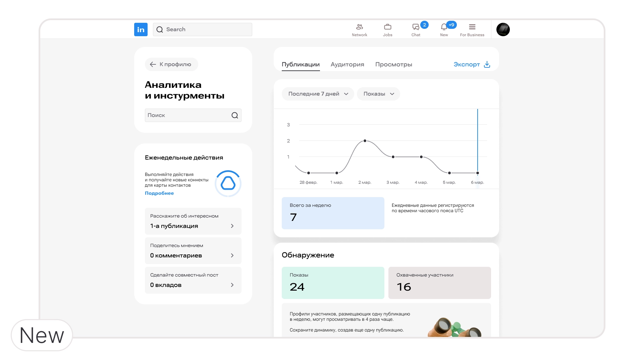Switch to the Просмотры tab
The width and height of the screenshot is (644, 362).
[393, 64]
